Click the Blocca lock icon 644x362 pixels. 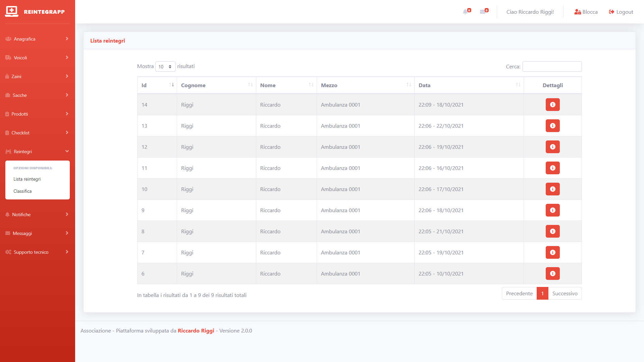point(578,12)
